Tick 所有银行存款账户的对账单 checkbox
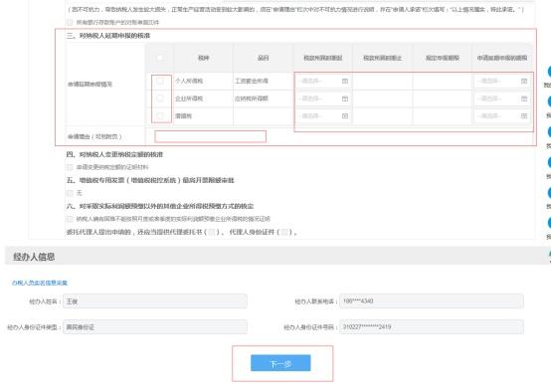The image size is (551, 392). click(70, 22)
